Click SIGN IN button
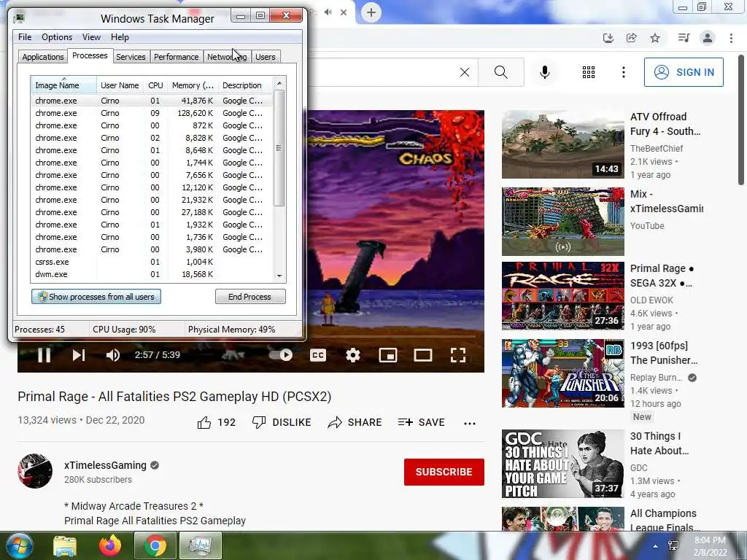The width and height of the screenshot is (747, 560). (x=684, y=72)
